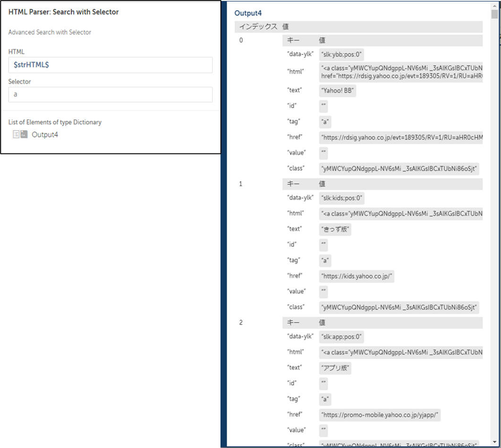Select index 2 row label
Viewport: 501px width, 448px height.
(241, 322)
